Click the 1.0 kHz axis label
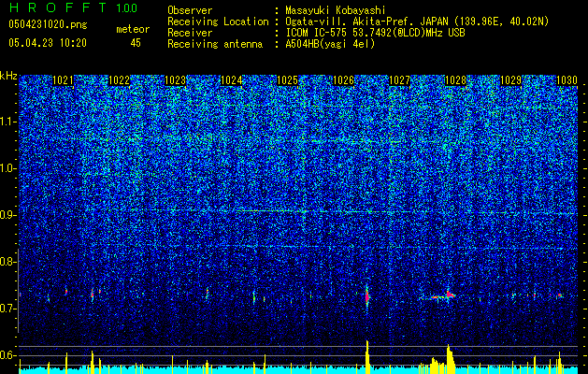Viewport: 588px width, 374px height. coord(7,168)
